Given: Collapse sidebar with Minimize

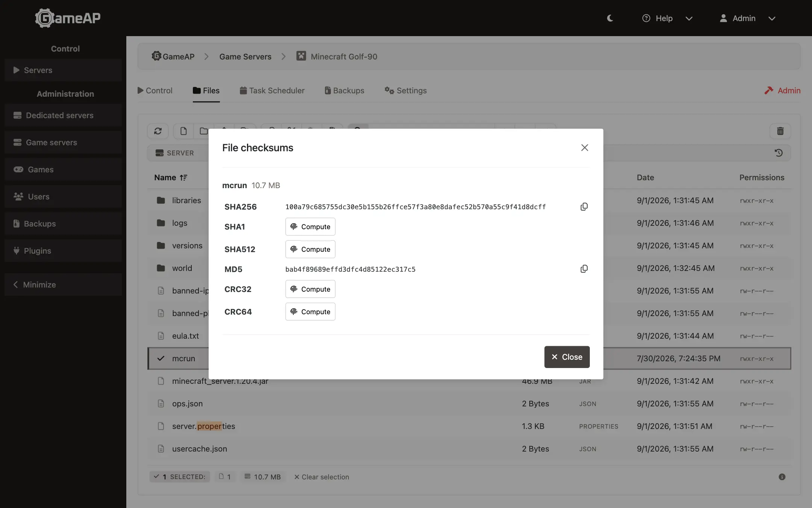Looking at the screenshot, I should (63, 284).
